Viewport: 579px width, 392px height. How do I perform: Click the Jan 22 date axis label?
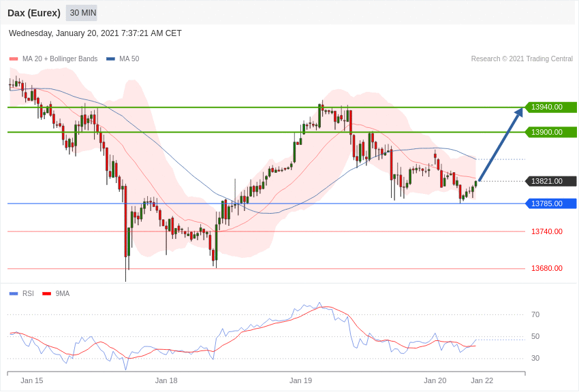pyautogui.click(x=482, y=380)
